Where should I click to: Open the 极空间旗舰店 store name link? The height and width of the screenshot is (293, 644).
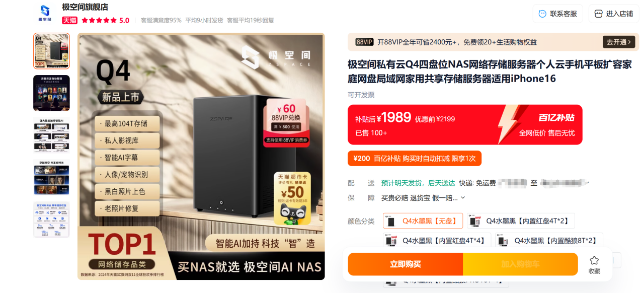tap(85, 7)
